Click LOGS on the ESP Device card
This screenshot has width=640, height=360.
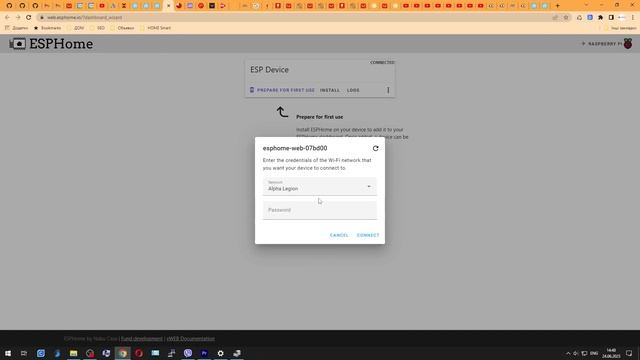353,90
